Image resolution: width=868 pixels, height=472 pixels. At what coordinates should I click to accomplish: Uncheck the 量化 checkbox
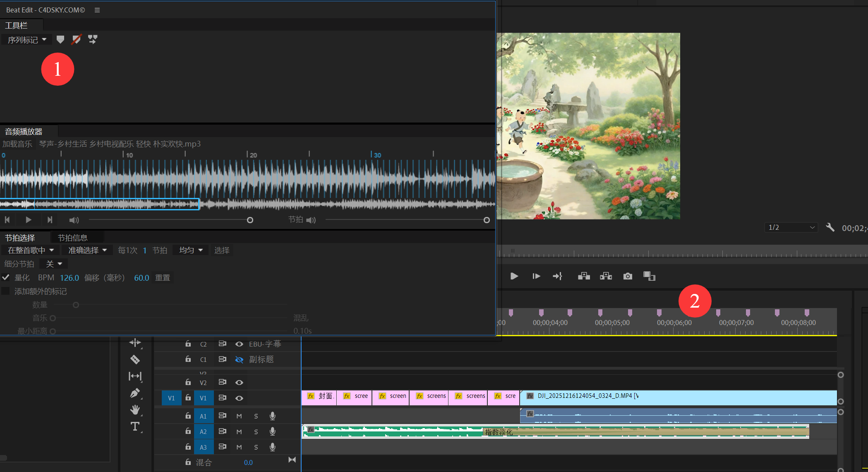tap(6, 277)
